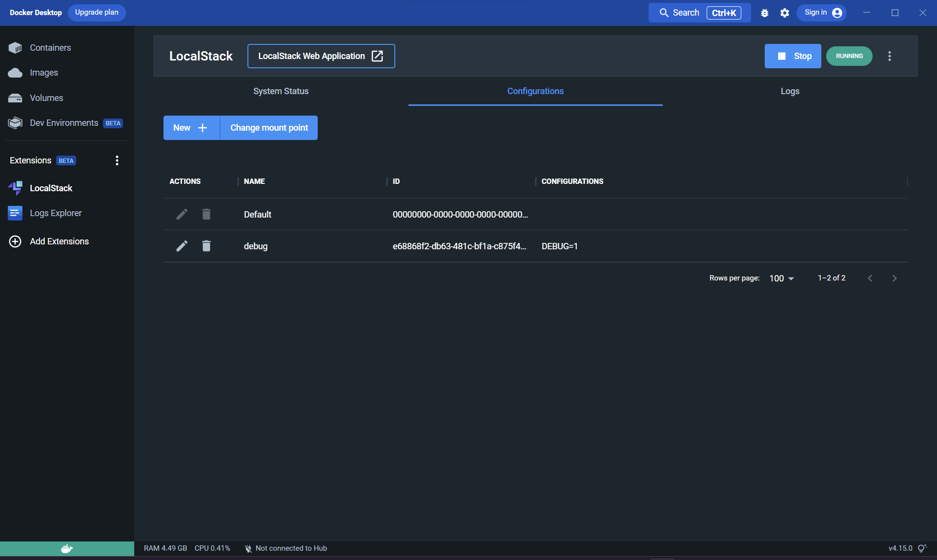Open the bug report troubleshoot icon
Image resolution: width=937 pixels, height=560 pixels.
[x=765, y=13]
